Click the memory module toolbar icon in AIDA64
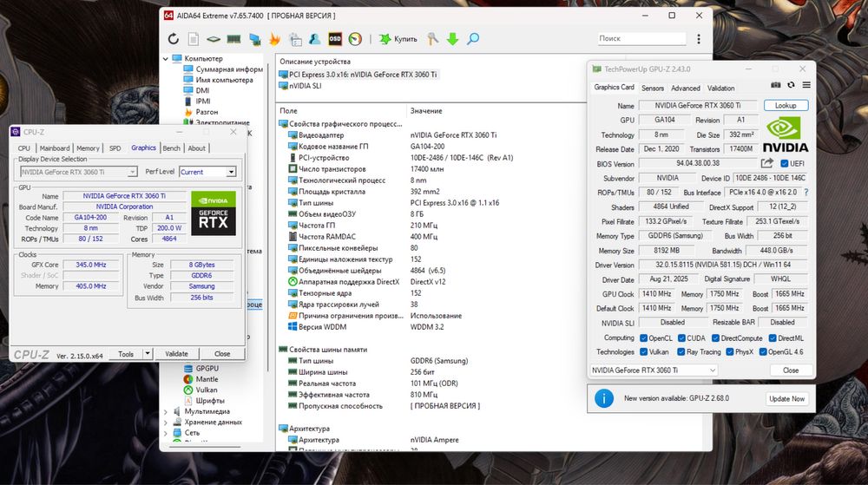Viewport: 868px width, 485px height. pos(233,39)
